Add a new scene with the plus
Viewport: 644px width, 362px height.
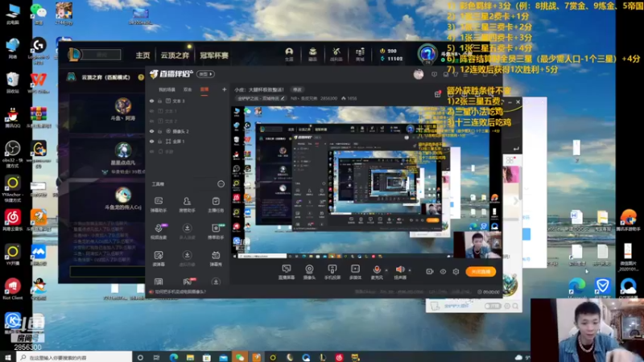click(225, 89)
